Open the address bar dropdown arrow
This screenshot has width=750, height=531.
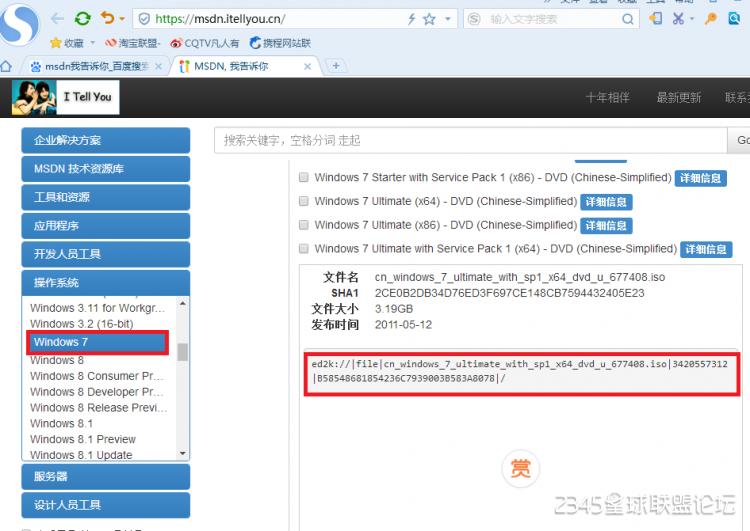[448, 19]
